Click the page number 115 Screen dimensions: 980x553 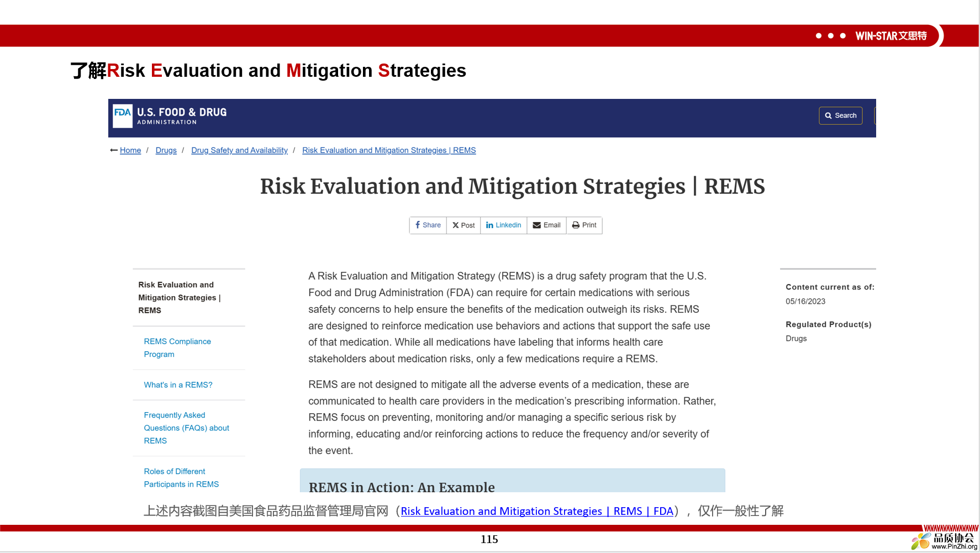[x=489, y=539]
